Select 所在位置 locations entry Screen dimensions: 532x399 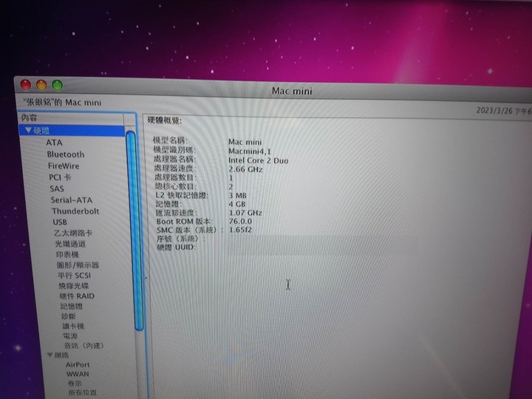pyautogui.click(x=83, y=392)
